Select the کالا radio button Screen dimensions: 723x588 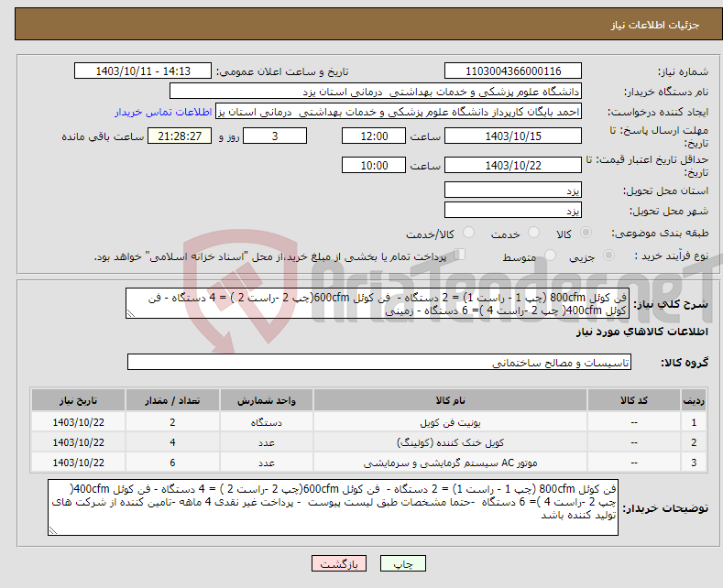pos(586,233)
